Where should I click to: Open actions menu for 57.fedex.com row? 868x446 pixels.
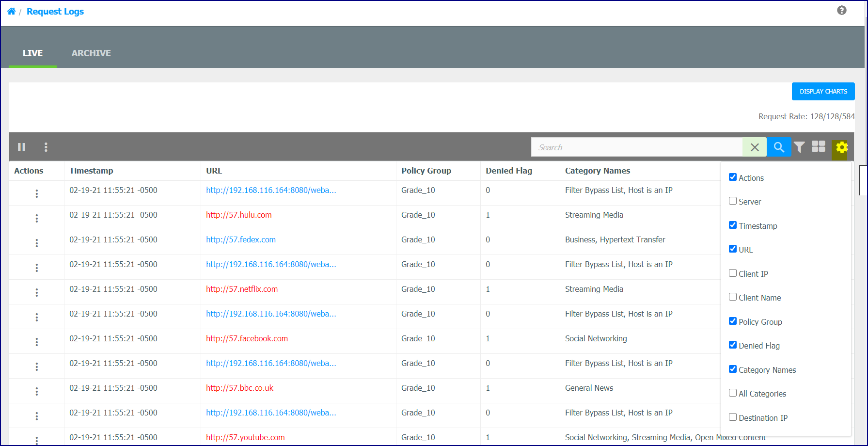[36, 243]
